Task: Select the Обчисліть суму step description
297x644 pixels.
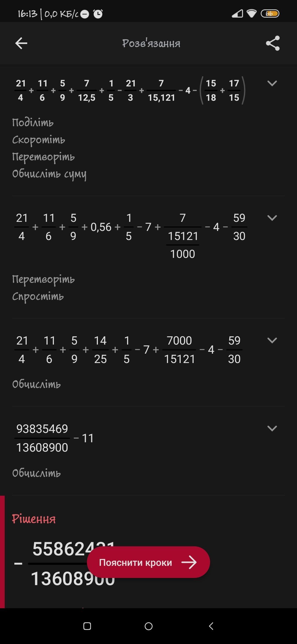Action: pyautogui.click(x=50, y=174)
